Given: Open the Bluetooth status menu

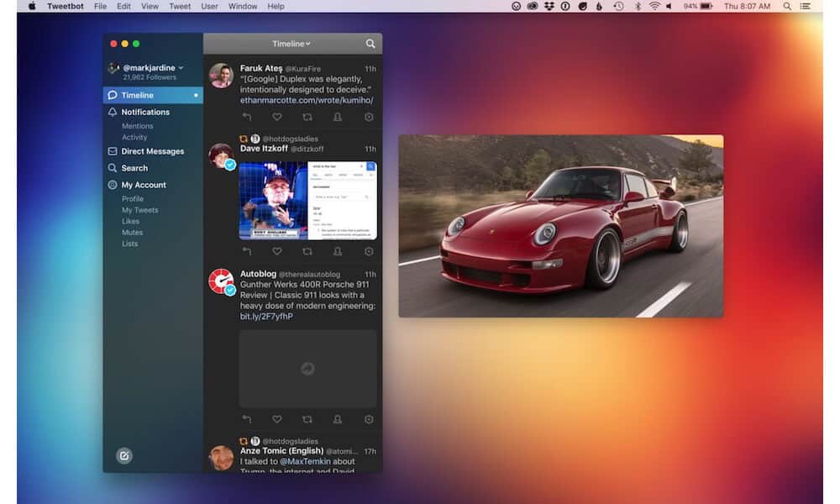Looking at the screenshot, I should 638,7.
